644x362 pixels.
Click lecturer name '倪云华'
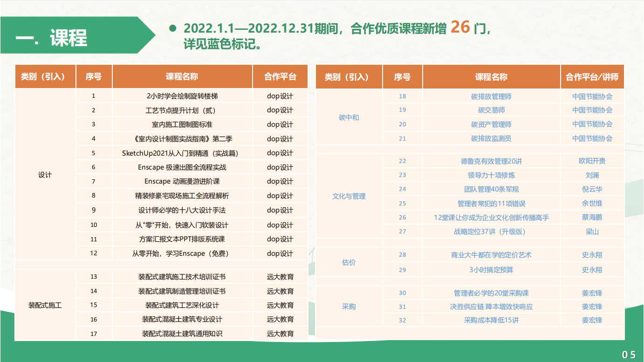592,189
